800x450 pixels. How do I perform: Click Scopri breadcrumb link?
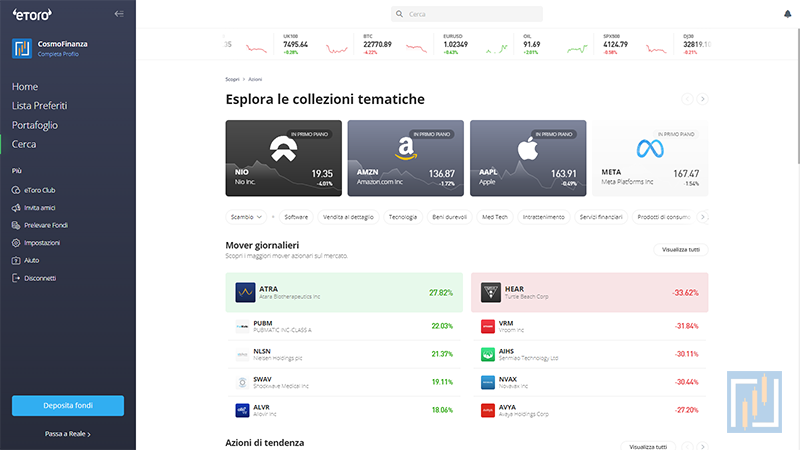[x=232, y=79]
